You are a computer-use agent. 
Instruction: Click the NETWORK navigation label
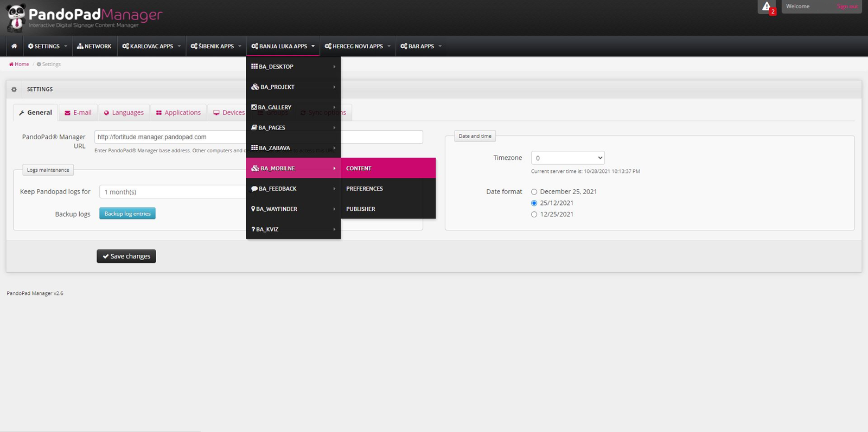[x=98, y=46]
